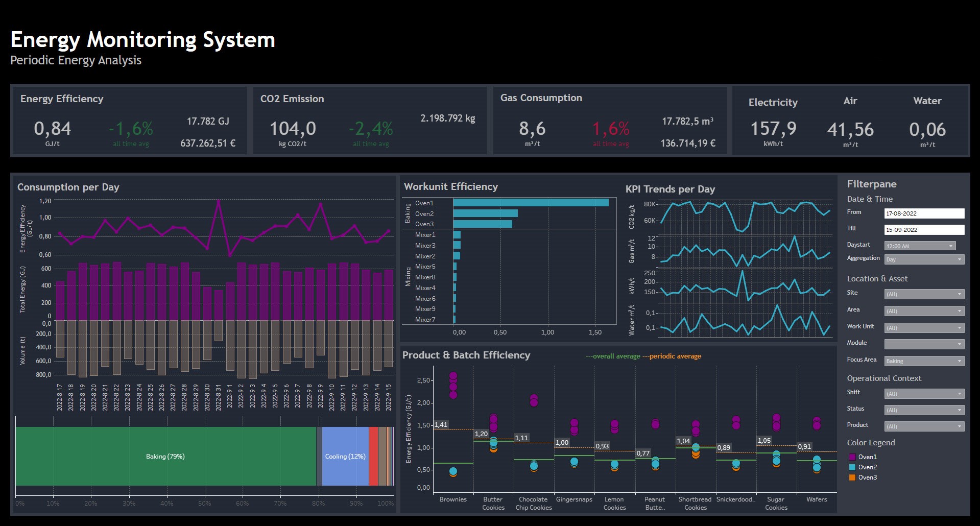The image size is (980, 526).
Task: Click the Oven2 efficiency bar
Action: pyautogui.click(x=485, y=213)
